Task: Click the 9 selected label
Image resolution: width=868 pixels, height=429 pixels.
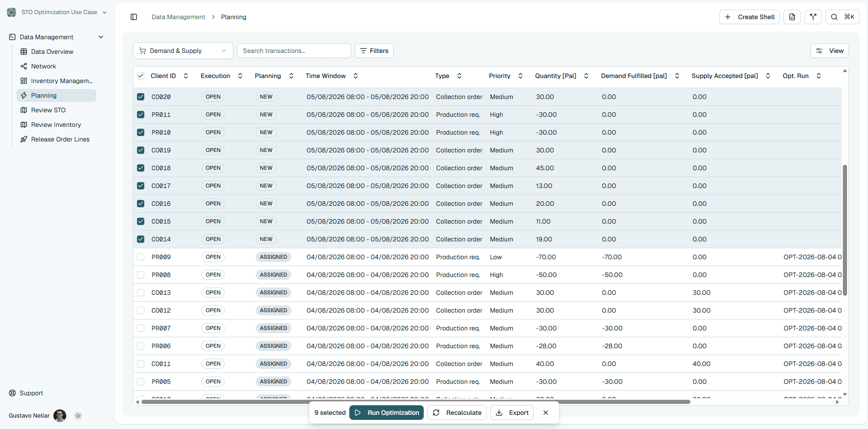Action: (330, 413)
